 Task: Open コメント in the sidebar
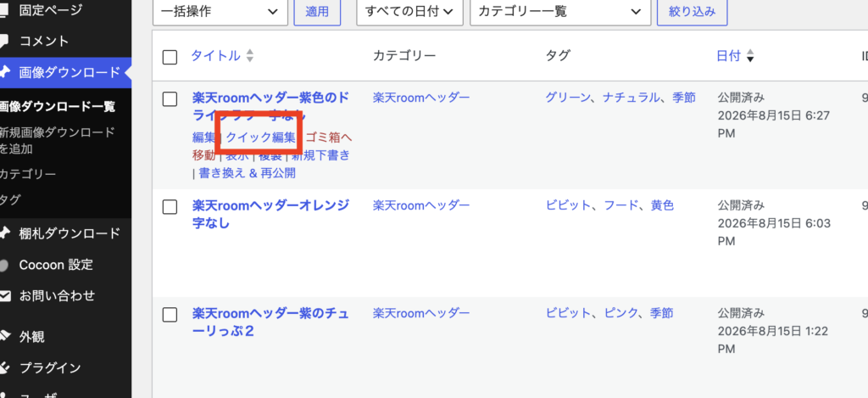[44, 41]
